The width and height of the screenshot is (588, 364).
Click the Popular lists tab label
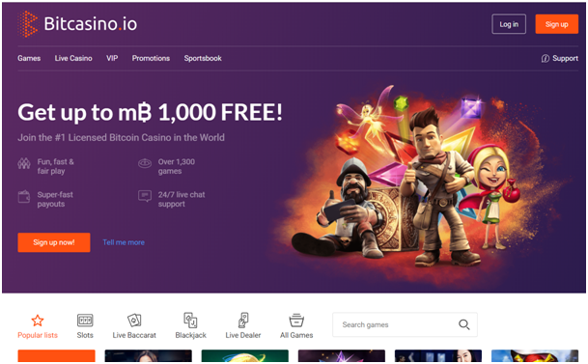[x=38, y=335]
